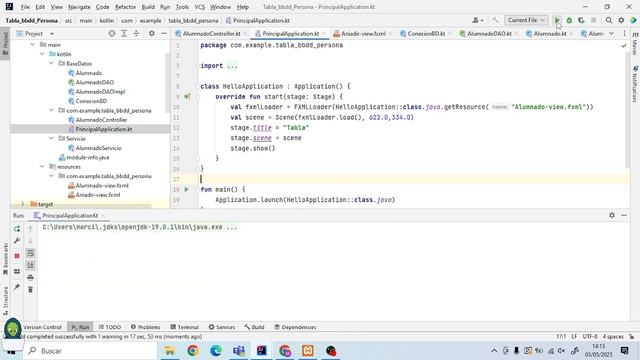
Task: Open the TODO tool window
Action: (x=109, y=327)
